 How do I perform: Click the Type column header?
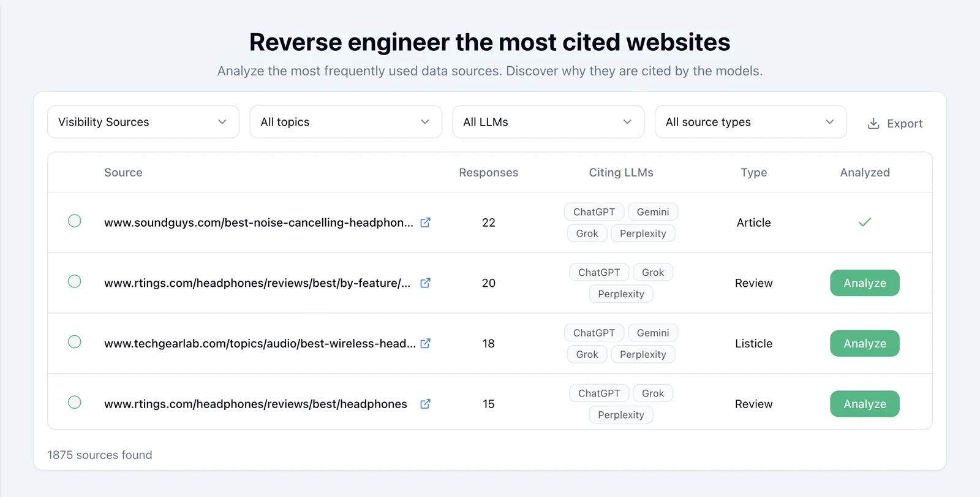click(754, 173)
